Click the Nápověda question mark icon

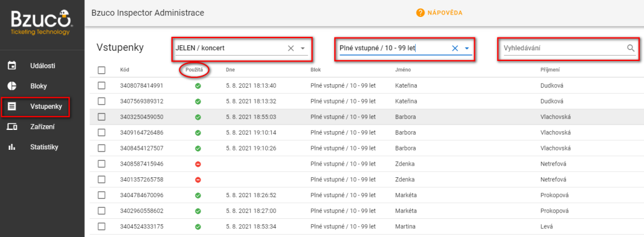pos(420,13)
